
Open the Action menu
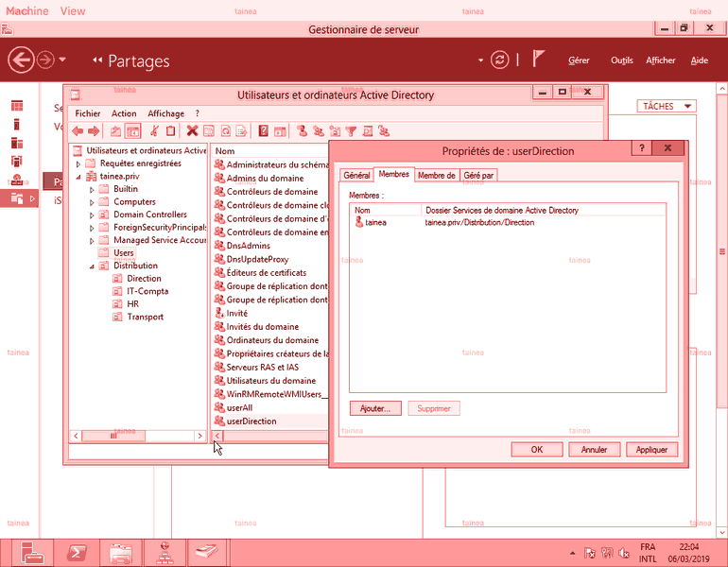point(124,113)
